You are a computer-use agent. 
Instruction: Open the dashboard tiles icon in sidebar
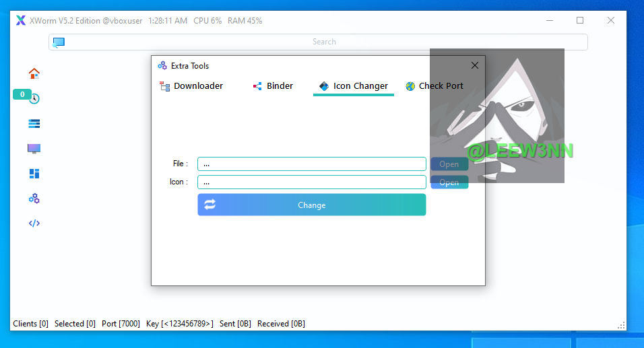[x=34, y=174]
